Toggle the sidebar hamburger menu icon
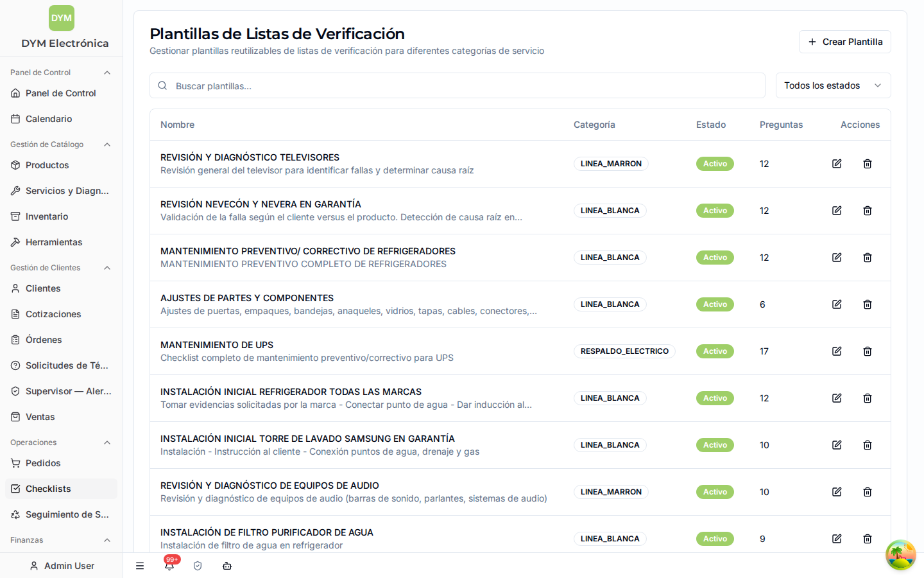This screenshot has height=578, width=924. 140,566
